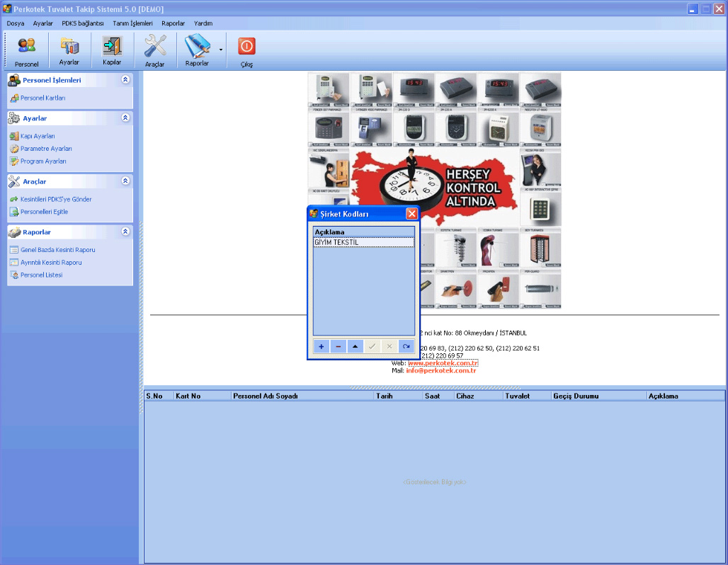Viewport: 728px width, 565px height.
Task: Open Genel Bazda Kesinti Raporu link
Action: tap(57, 250)
